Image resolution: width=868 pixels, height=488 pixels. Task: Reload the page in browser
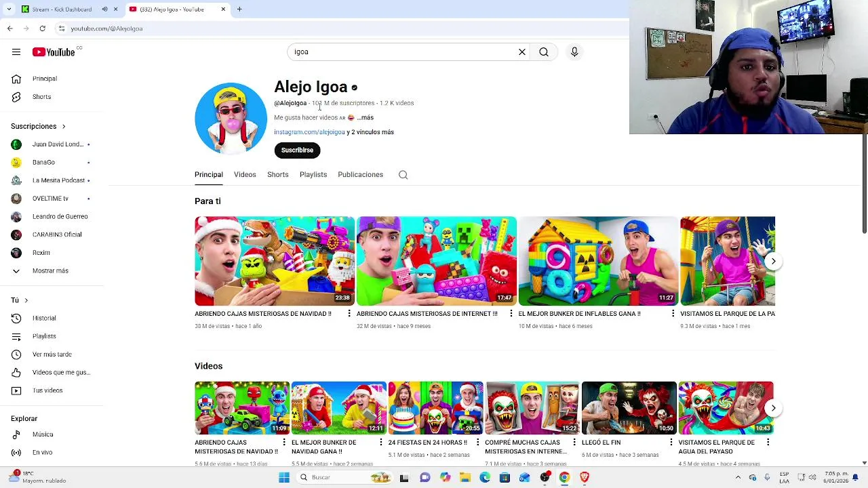pos(42,28)
